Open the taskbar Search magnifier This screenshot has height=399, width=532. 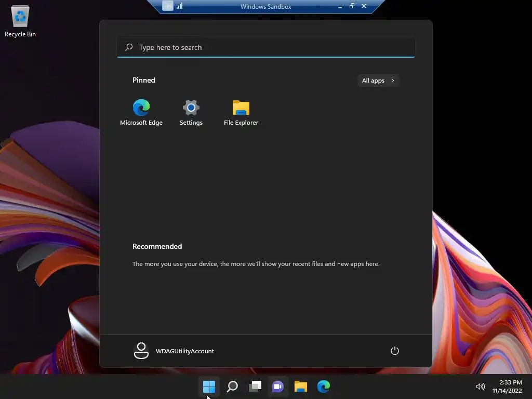(232, 386)
